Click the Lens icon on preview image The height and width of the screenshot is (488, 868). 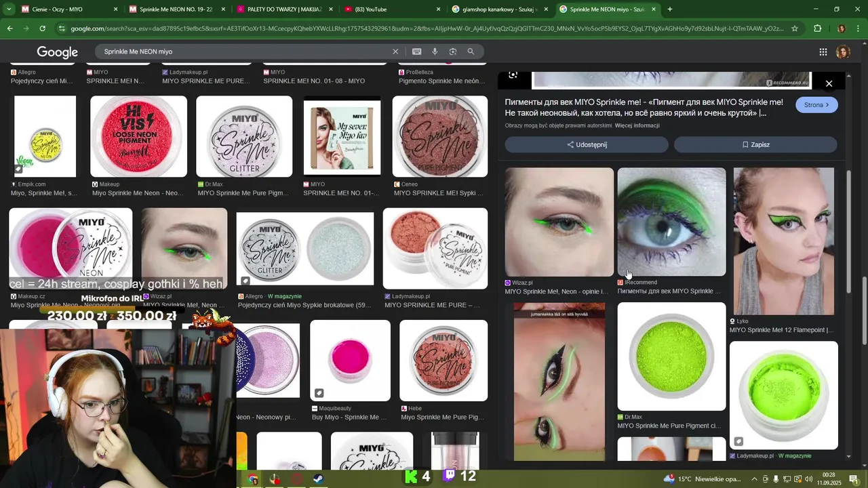[x=513, y=75]
